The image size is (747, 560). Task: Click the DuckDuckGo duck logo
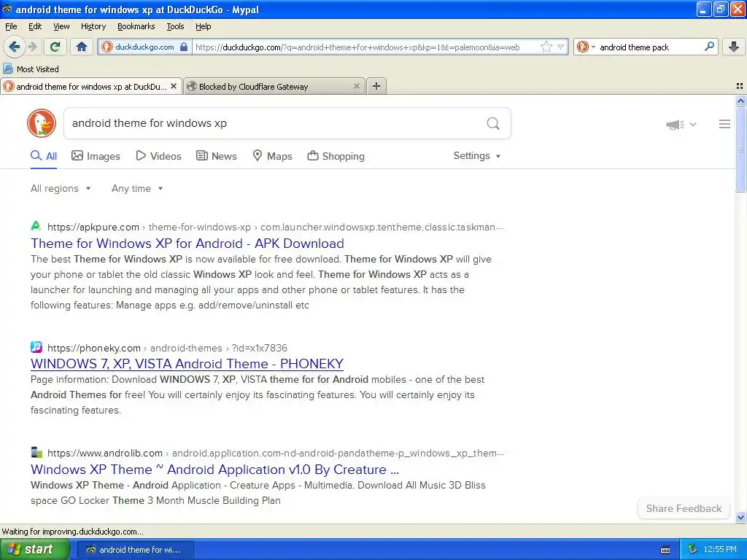tap(42, 123)
